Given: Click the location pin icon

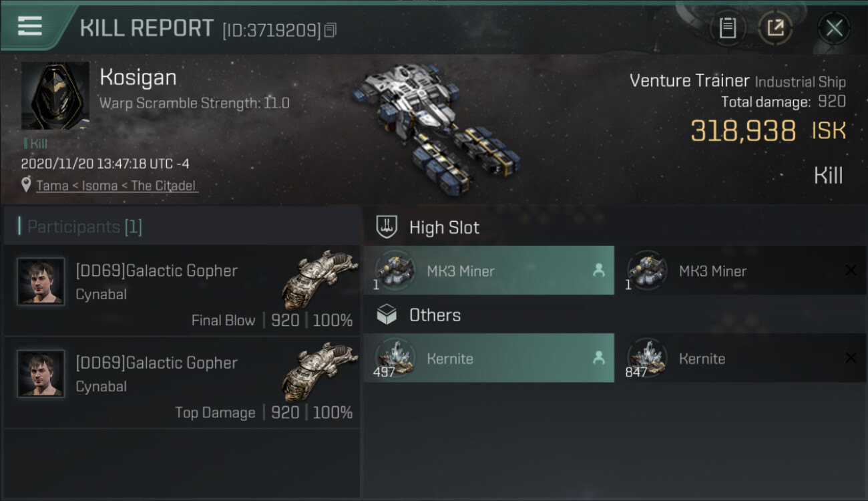Looking at the screenshot, I should (x=26, y=185).
